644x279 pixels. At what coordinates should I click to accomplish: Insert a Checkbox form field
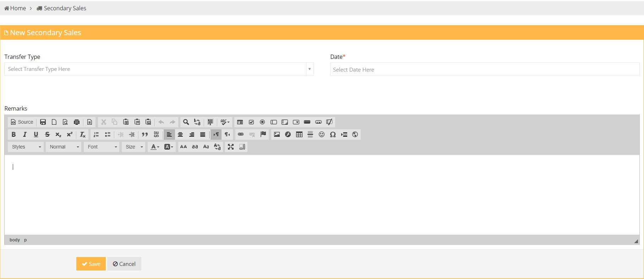tap(251, 122)
